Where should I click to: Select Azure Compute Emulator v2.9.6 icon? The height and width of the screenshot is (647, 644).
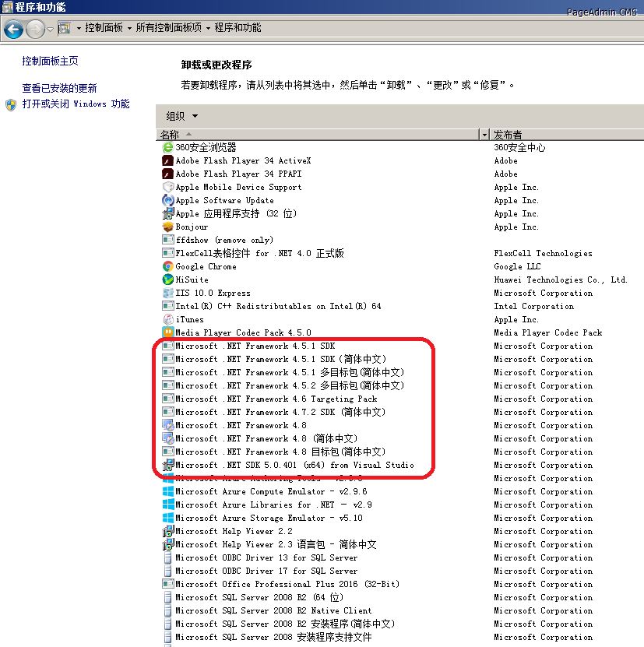pos(168,491)
